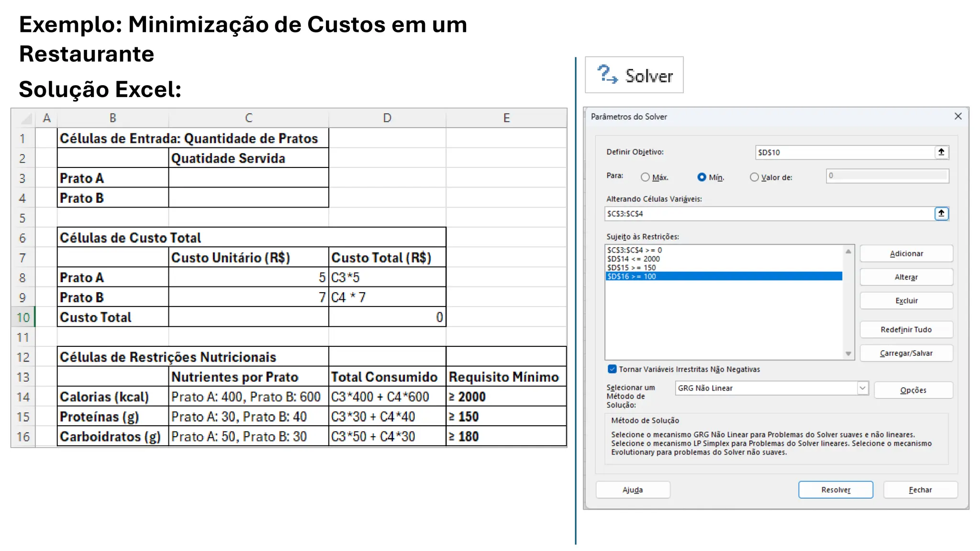Image resolution: width=980 pixels, height=551 pixels.
Task: Select column E header
Action: [x=506, y=118]
